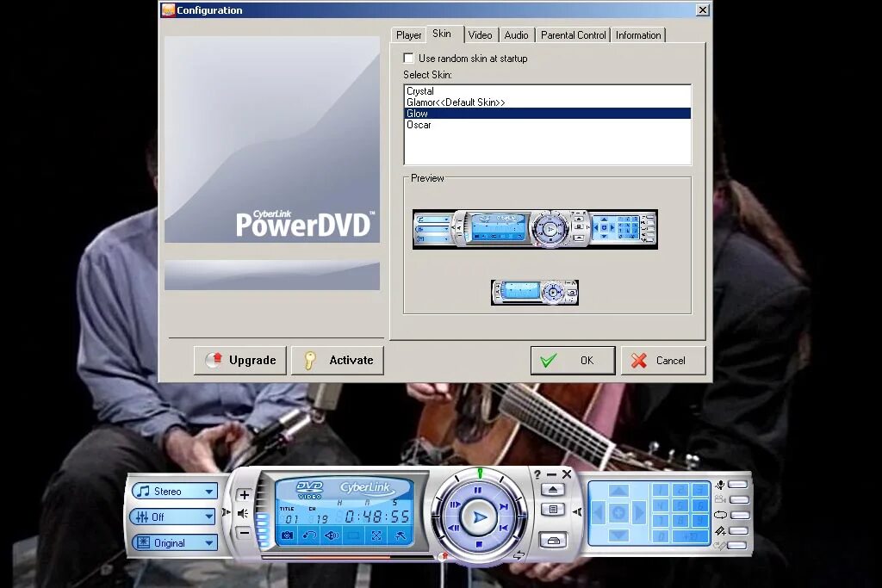The height and width of the screenshot is (588, 882).
Task: Increase volume with the plus button
Action: [x=244, y=495]
